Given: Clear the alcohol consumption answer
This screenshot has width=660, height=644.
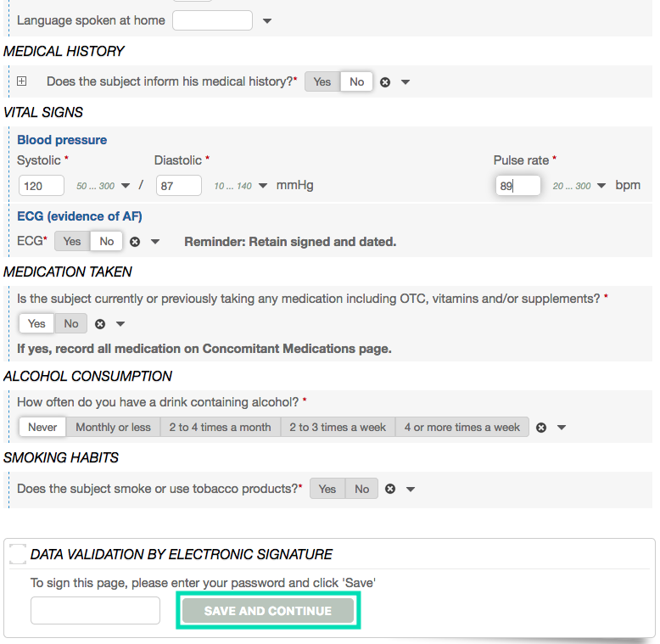Looking at the screenshot, I should tap(541, 428).
